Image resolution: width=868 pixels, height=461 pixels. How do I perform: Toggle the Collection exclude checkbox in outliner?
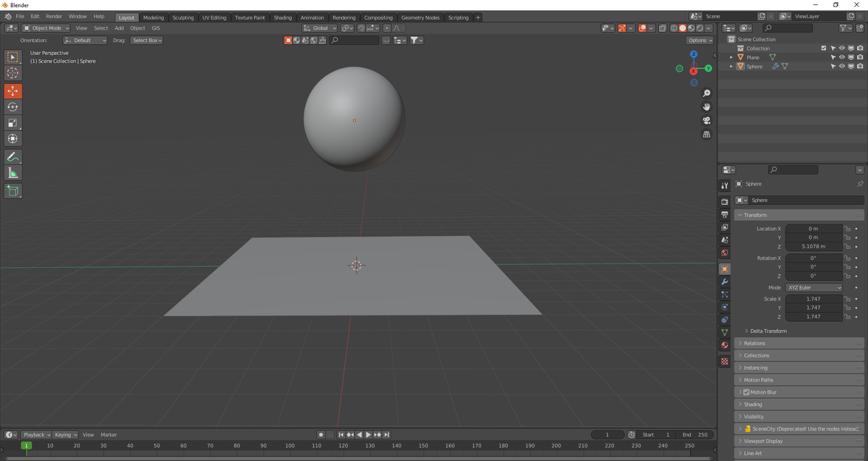[x=823, y=48]
